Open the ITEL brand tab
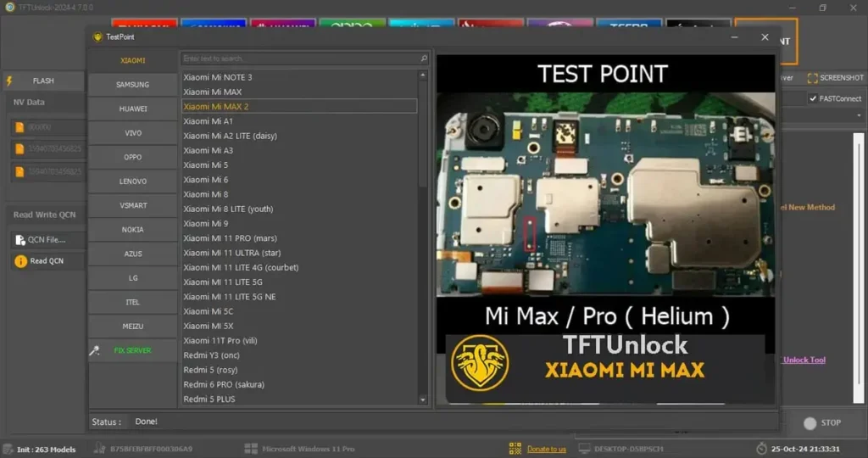868x458 pixels. coord(133,302)
